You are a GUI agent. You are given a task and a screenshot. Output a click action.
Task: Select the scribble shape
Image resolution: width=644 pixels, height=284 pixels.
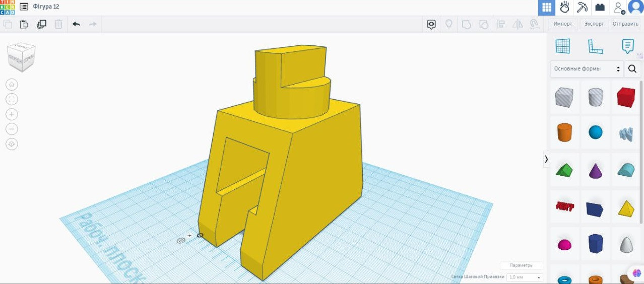[626, 133]
